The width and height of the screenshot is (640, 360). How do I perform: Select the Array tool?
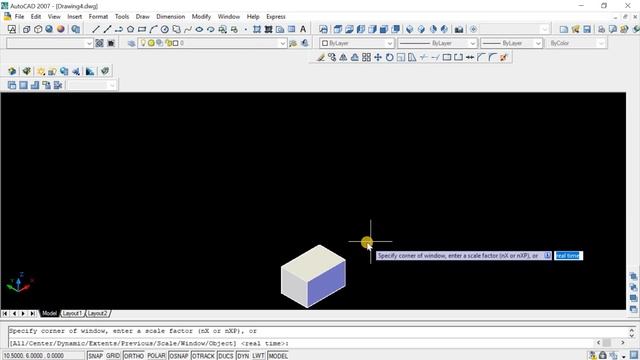pos(366,57)
